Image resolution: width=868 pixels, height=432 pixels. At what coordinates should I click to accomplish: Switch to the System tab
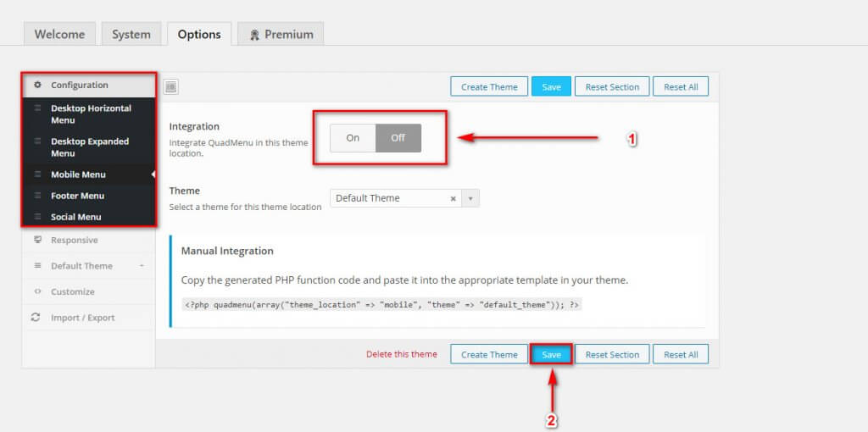pos(131,34)
